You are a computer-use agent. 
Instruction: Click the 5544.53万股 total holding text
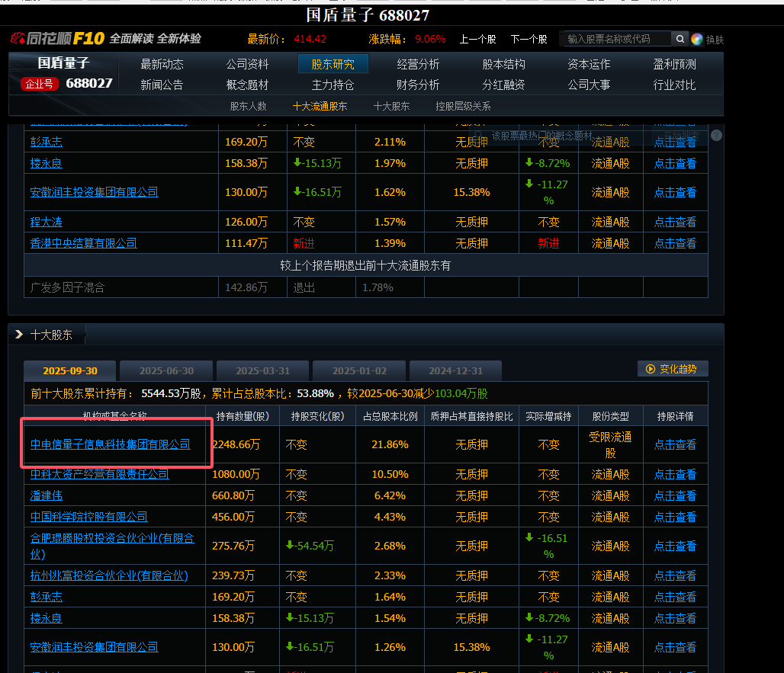[x=171, y=394]
